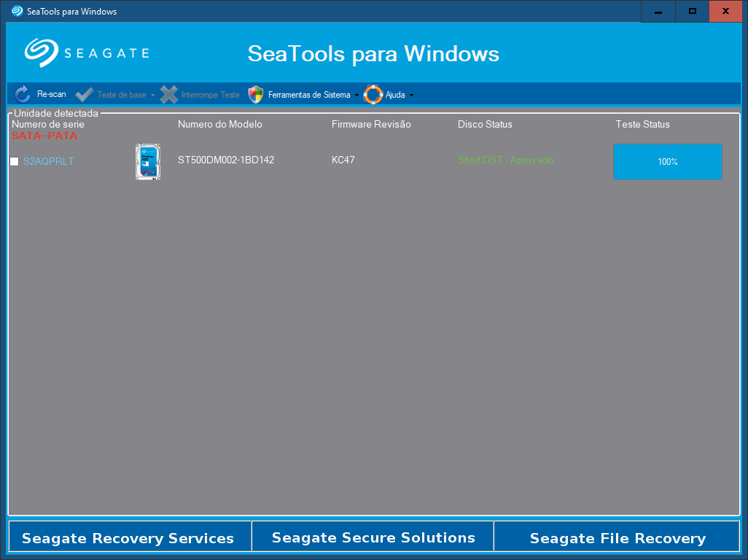Click the Ferramentas de Sistema shield icon
The height and width of the screenshot is (560, 748).
tap(256, 95)
